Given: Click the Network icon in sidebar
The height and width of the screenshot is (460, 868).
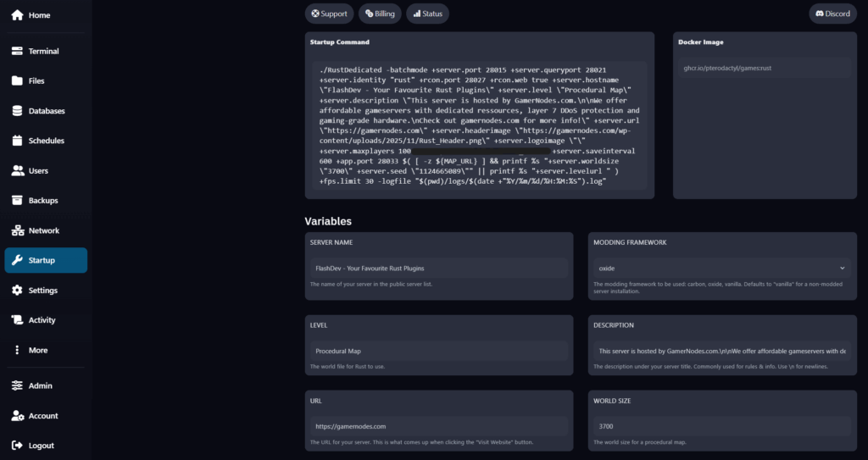Looking at the screenshot, I should click(x=17, y=230).
